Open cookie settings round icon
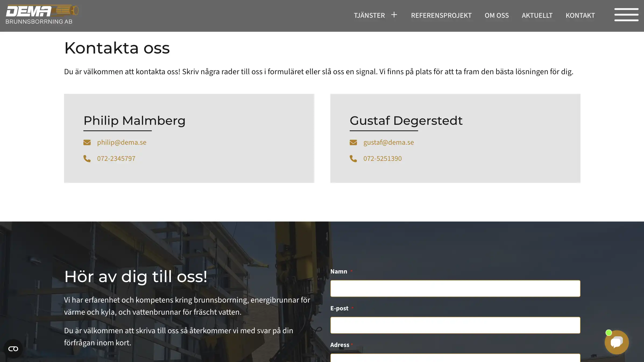Viewport: 644px width, 362px height. (x=13, y=349)
